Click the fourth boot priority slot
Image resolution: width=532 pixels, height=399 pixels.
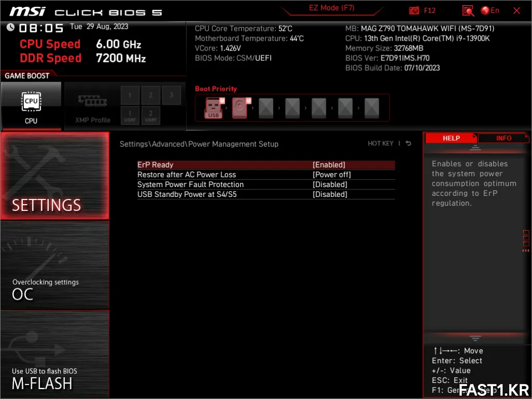[292, 108]
